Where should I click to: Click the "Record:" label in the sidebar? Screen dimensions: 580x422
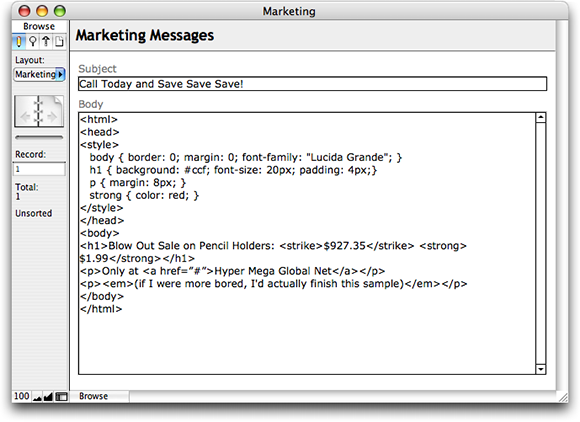tap(30, 154)
